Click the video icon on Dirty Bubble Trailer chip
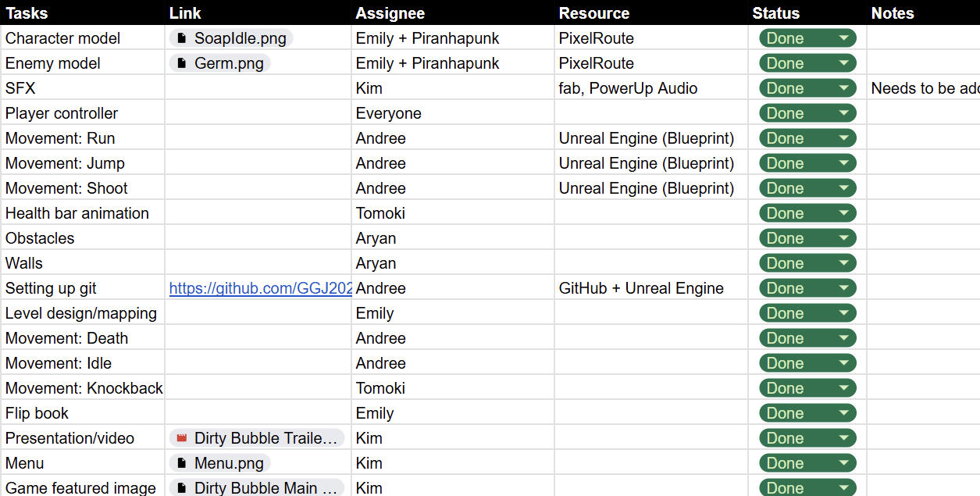Image resolution: width=980 pixels, height=496 pixels. coord(182,438)
